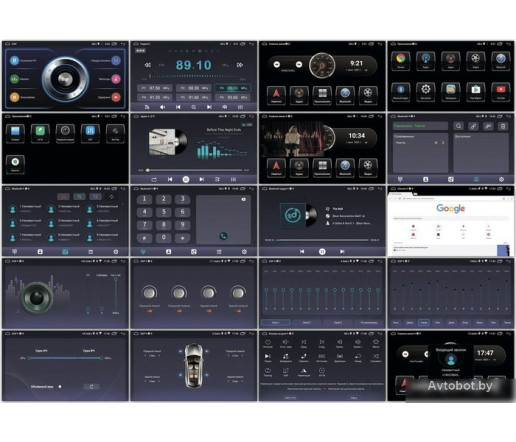This screenshot has height=442, width=516.
Task: Click the caller avatar in incoming call popup
Action: 451,359
